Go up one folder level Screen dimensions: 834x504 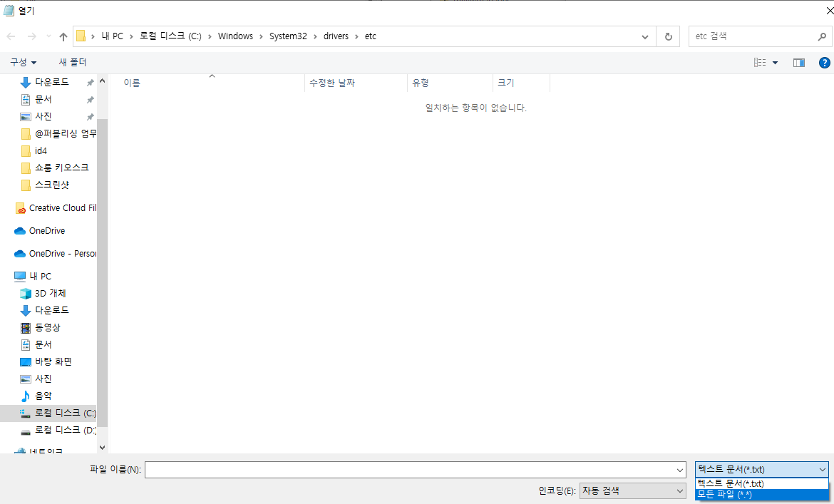coord(63,36)
